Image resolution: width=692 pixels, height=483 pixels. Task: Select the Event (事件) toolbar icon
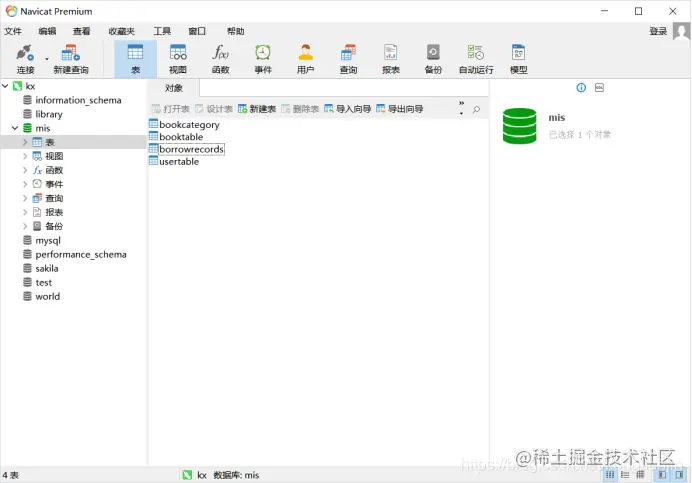click(263, 59)
